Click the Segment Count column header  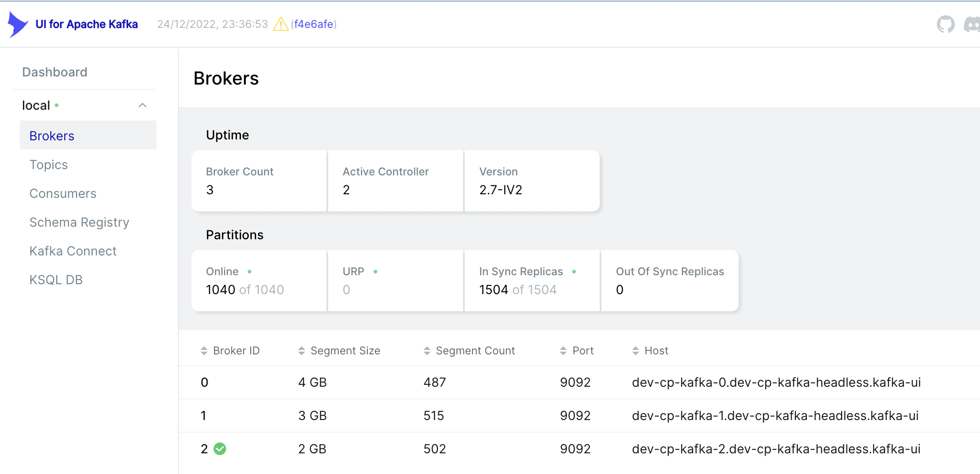475,351
